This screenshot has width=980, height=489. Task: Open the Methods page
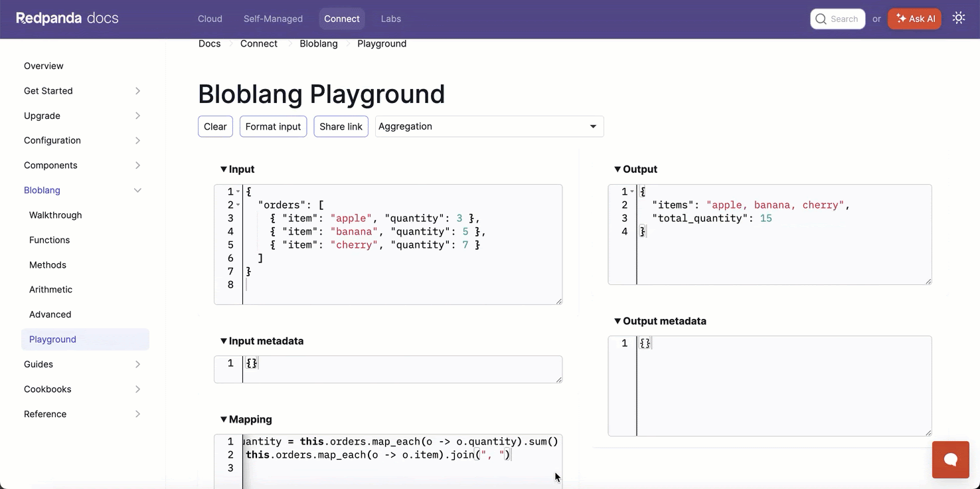pos(48,265)
